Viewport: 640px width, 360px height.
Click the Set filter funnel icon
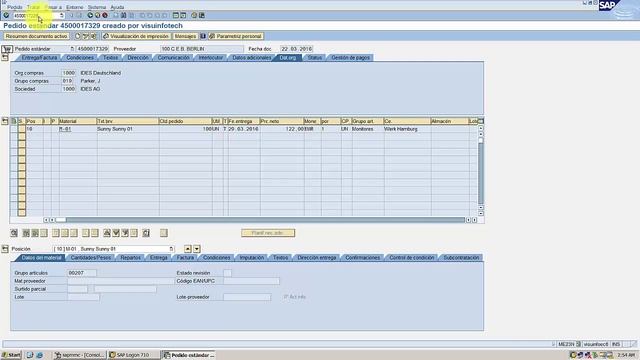pos(125,233)
